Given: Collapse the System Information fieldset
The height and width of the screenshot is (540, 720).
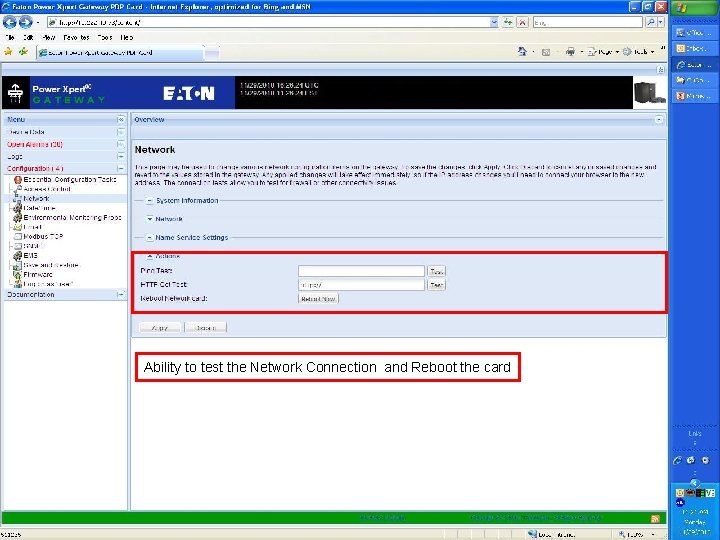Looking at the screenshot, I should (x=150, y=201).
